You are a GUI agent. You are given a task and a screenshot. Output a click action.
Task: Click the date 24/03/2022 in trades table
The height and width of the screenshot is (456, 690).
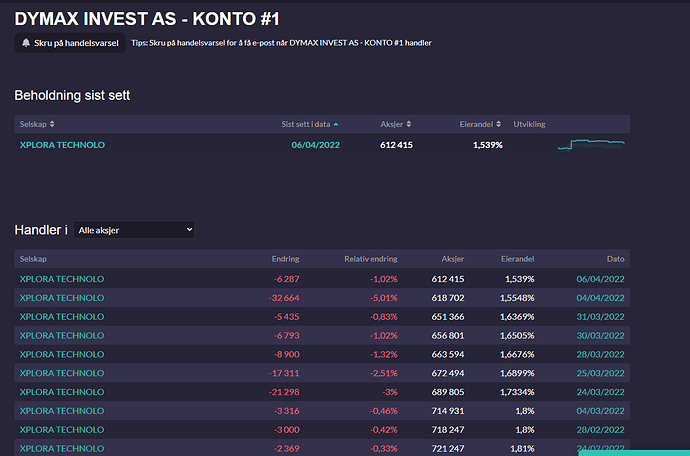coord(600,392)
